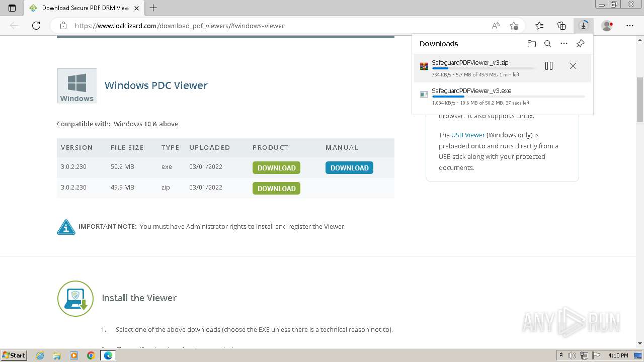Open the USB Viewer link
This screenshot has height=362, width=644.
pos(468,135)
